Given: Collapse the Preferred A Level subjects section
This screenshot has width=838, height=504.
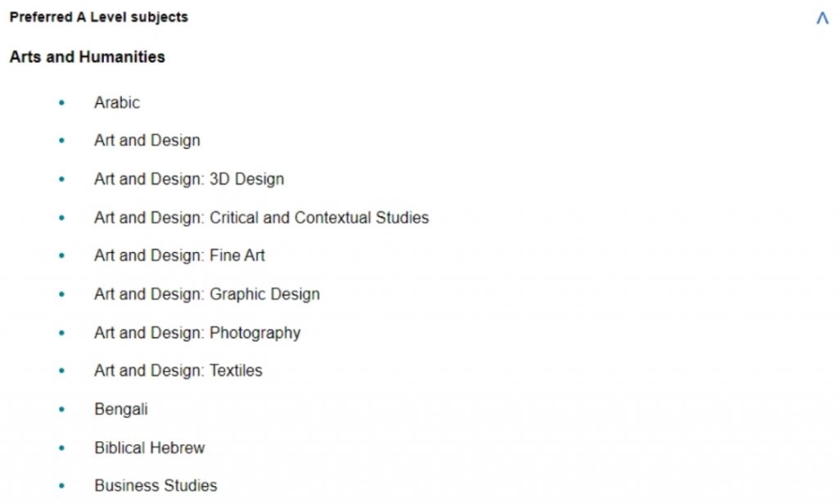Looking at the screenshot, I should [822, 17].
